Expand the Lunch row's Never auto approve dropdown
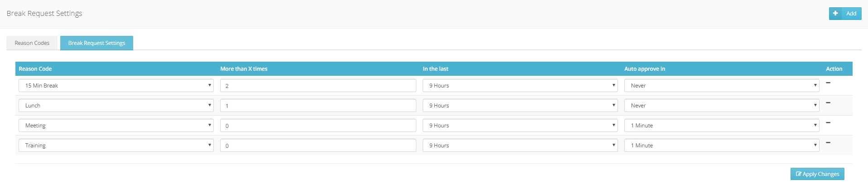Image resolution: width=868 pixels, height=185 pixels. coord(721,106)
